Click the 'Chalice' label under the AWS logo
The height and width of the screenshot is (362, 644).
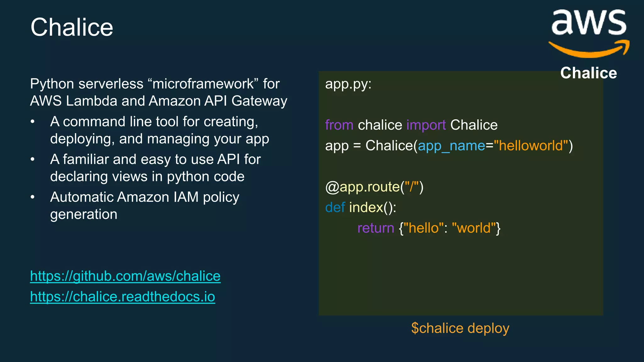tap(589, 73)
